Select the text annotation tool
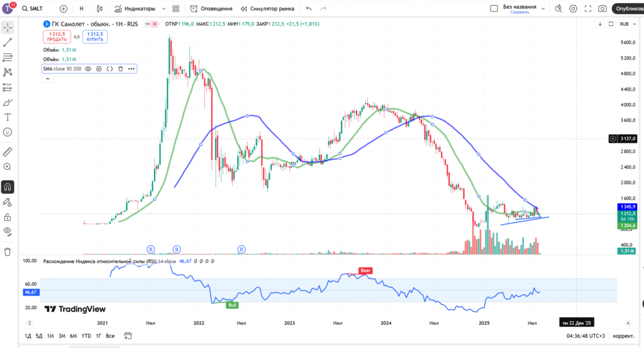Screen dimensions: 644x348 coord(8,117)
